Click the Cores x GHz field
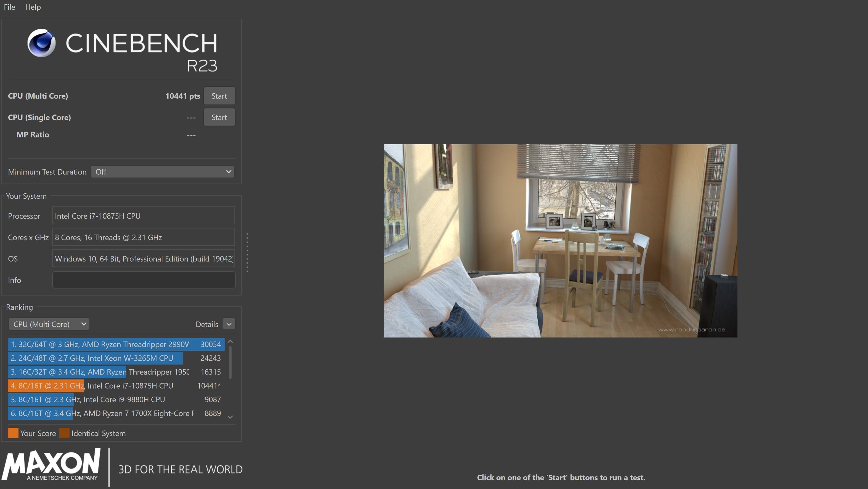868x489 pixels. tap(144, 237)
